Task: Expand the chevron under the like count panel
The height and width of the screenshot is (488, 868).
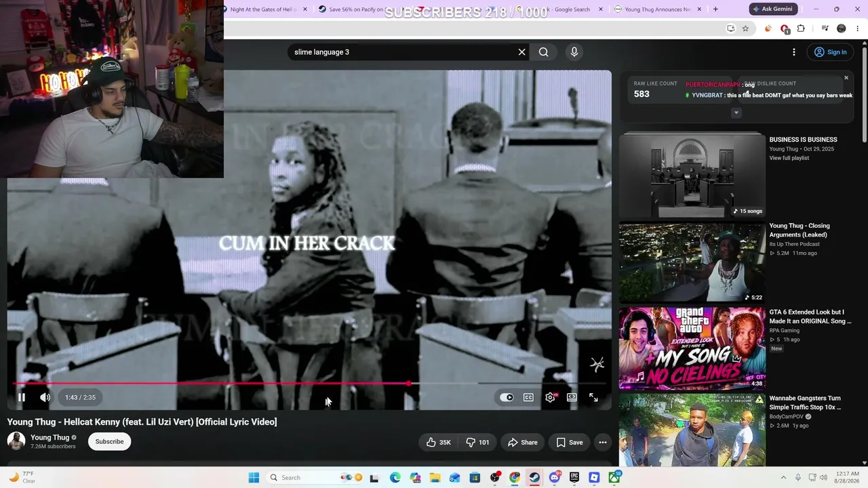Action: 736,113
